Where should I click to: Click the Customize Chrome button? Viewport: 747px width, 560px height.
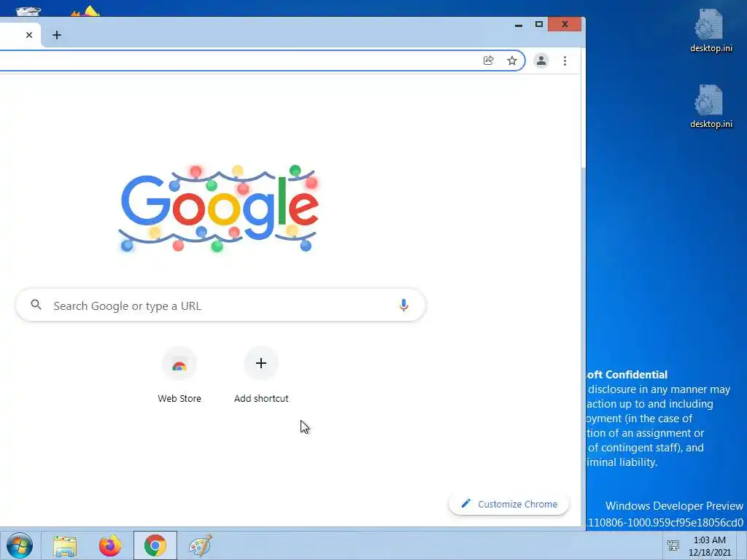pyautogui.click(x=508, y=504)
